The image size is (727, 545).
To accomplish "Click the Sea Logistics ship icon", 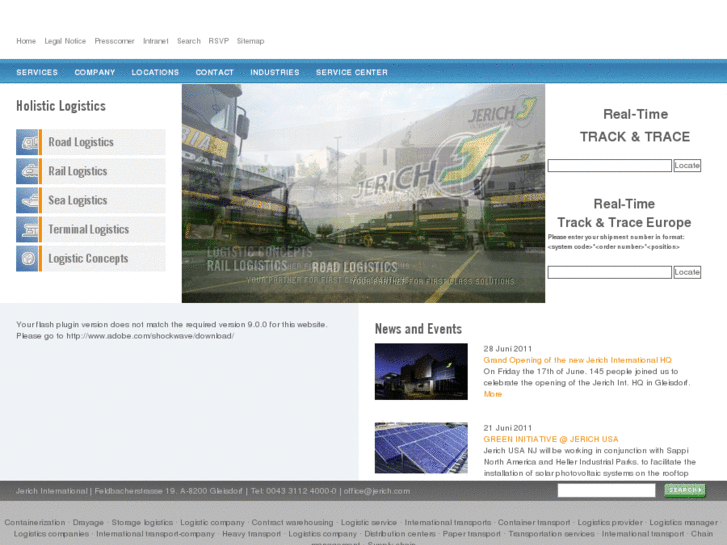I will pyautogui.click(x=27, y=200).
